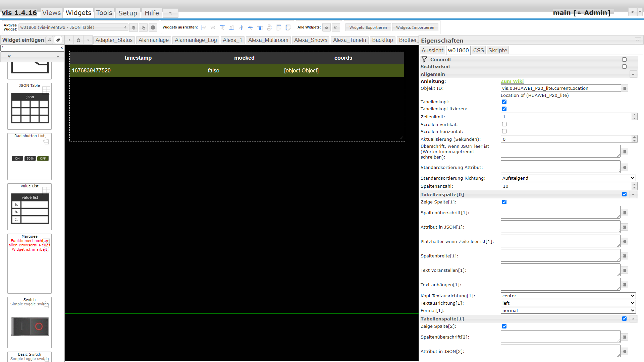The width and height of the screenshot is (644, 362).
Task: Open Kopf Textausrichtung[1] dropdown
Action: pyautogui.click(x=568, y=296)
